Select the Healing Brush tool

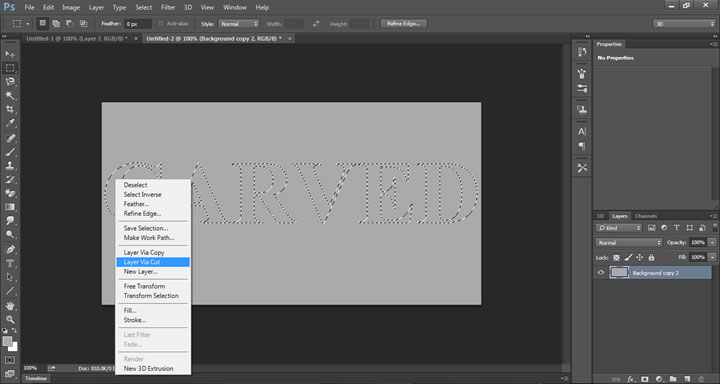10,138
